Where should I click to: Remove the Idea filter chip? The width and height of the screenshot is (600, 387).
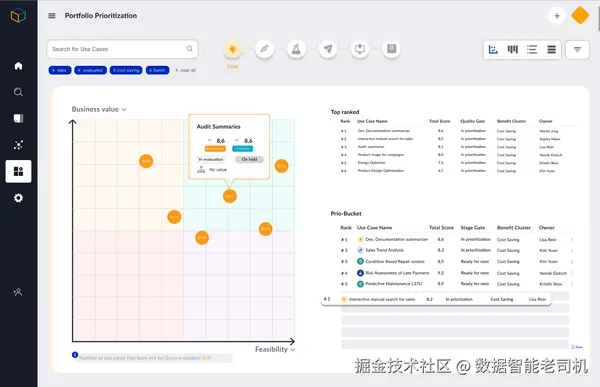tap(60, 70)
